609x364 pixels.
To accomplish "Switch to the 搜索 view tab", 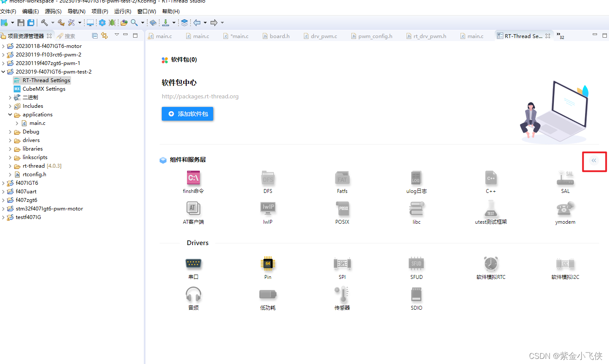I will click(x=66, y=36).
